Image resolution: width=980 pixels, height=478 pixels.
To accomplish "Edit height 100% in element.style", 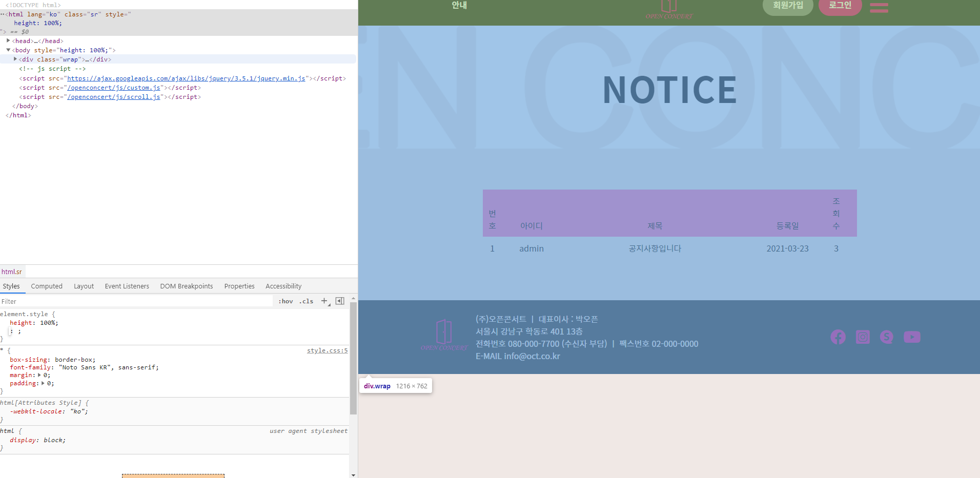I will (x=34, y=323).
